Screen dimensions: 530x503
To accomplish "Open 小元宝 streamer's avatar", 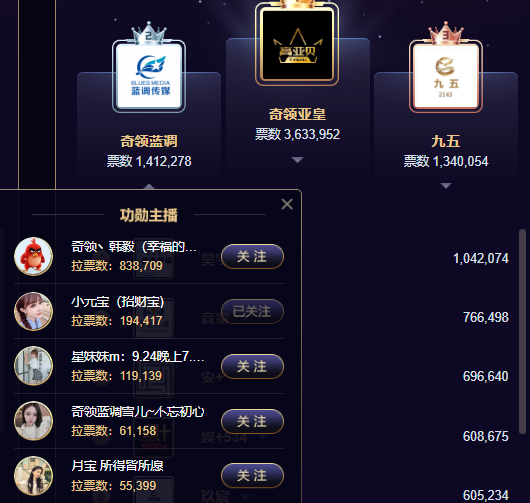I will 33,311.
